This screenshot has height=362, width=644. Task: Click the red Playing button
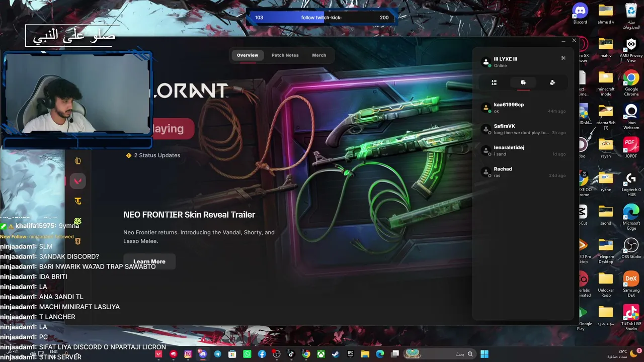(173, 129)
